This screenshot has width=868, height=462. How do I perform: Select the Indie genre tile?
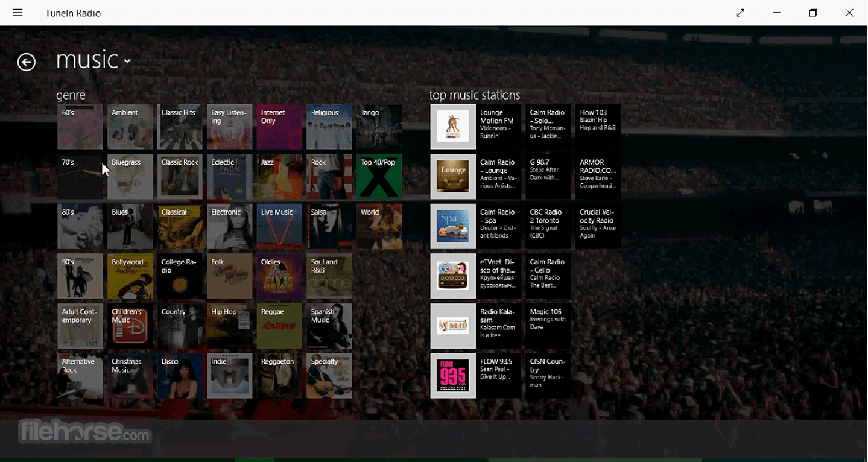[230, 376]
